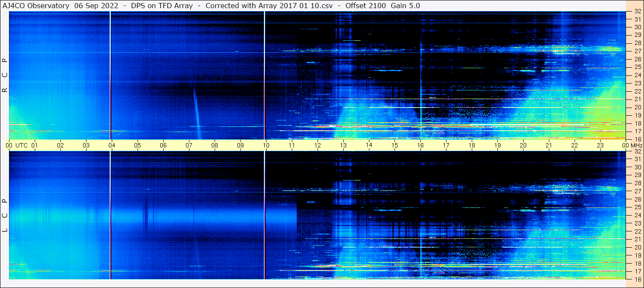Click the LCP panel label on the left
The width and height of the screenshot is (644, 288).
(x=5, y=215)
